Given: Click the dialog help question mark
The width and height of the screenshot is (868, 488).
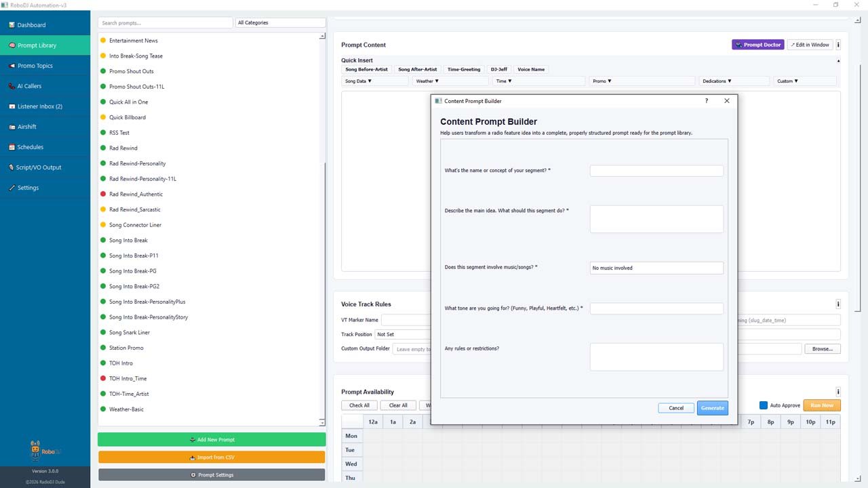Looking at the screenshot, I should [706, 101].
